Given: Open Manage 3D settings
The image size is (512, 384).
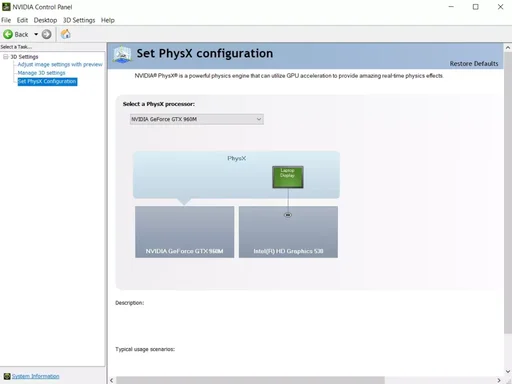Looking at the screenshot, I should click(41, 73).
